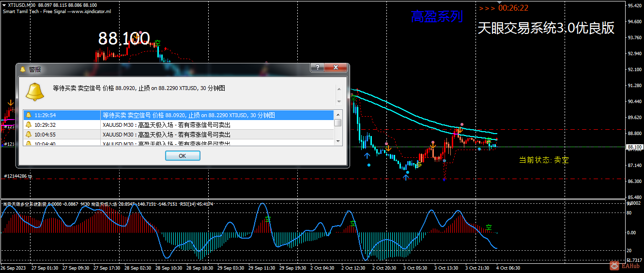Click the large yellow bell icon in the alert
This screenshot has height=273, width=644.
(x=35, y=91)
